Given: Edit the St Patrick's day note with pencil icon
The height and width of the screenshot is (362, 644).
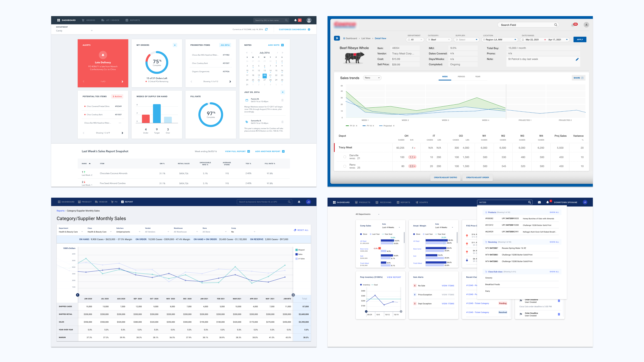Looking at the screenshot, I should (577, 59).
